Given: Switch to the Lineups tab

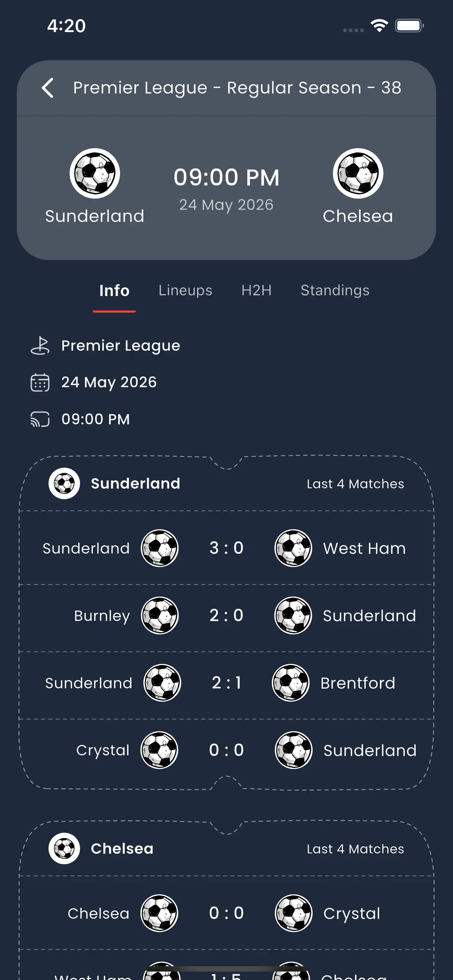Looking at the screenshot, I should [185, 291].
